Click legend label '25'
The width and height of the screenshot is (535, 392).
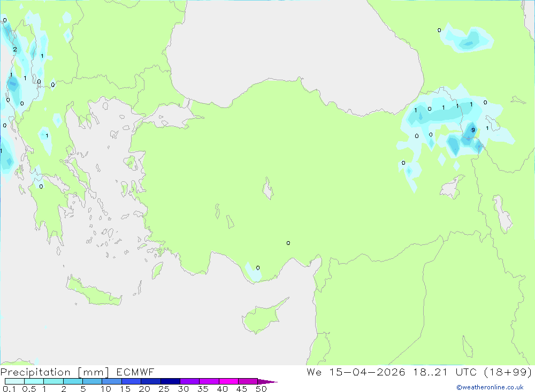(164, 389)
